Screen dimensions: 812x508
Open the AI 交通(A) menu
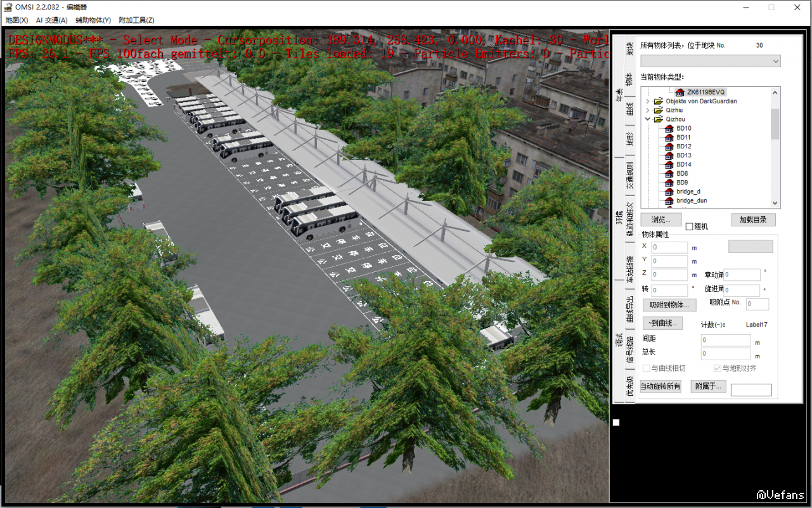(x=51, y=20)
